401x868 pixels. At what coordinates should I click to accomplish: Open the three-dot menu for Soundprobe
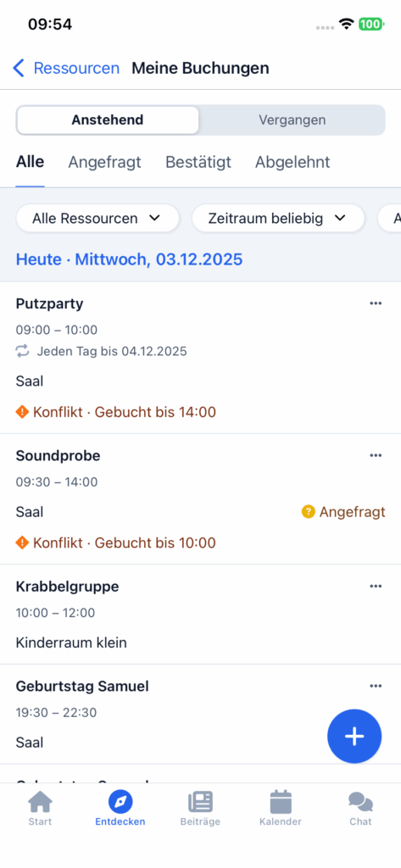click(376, 455)
